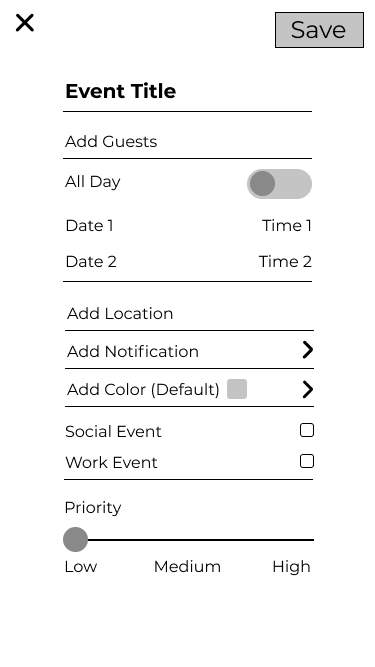
Task: Click the default gray color swatch
Action: pyautogui.click(x=237, y=389)
